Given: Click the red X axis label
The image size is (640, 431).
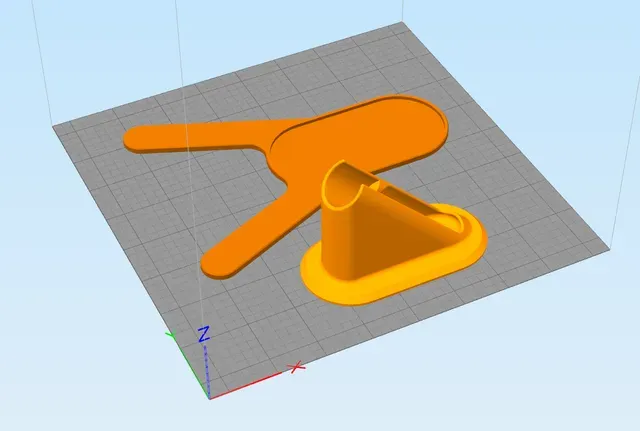Looking at the screenshot, I should [297, 367].
